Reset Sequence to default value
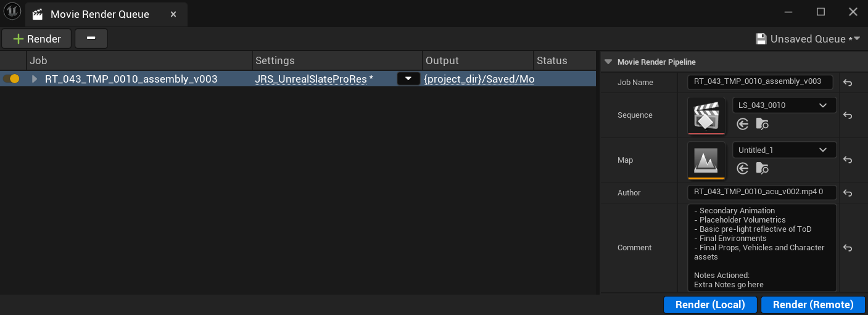Viewport: 868px width, 315px height. (x=848, y=115)
